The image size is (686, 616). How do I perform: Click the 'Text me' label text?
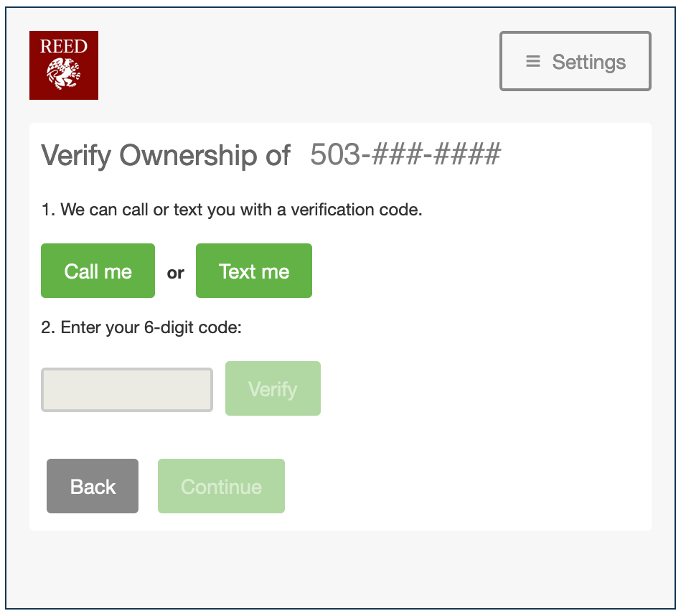[254, 271]
